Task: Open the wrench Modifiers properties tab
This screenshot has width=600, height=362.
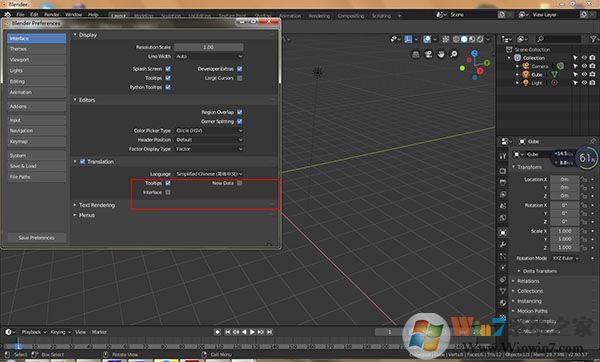Action: [x=503, y=244]
